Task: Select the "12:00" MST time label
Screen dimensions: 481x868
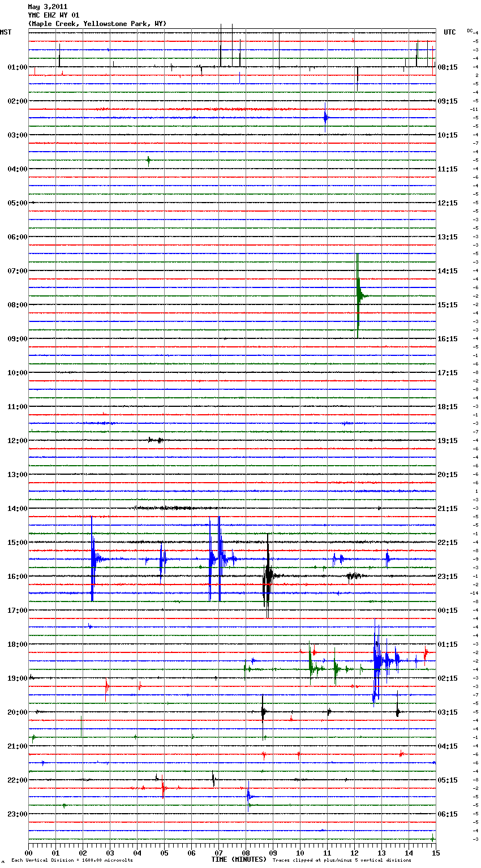Action: [18, 441]
